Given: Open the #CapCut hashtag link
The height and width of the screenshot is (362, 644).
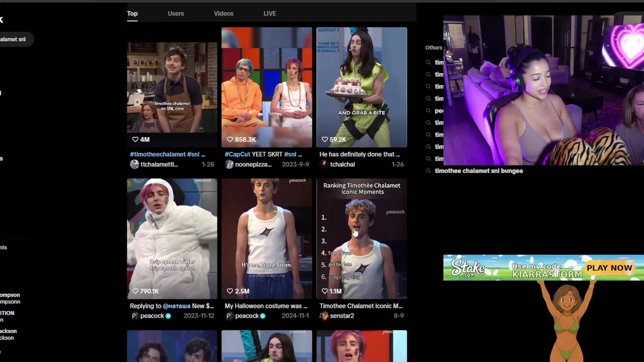Looking at the screenshot, I should 237,154.
